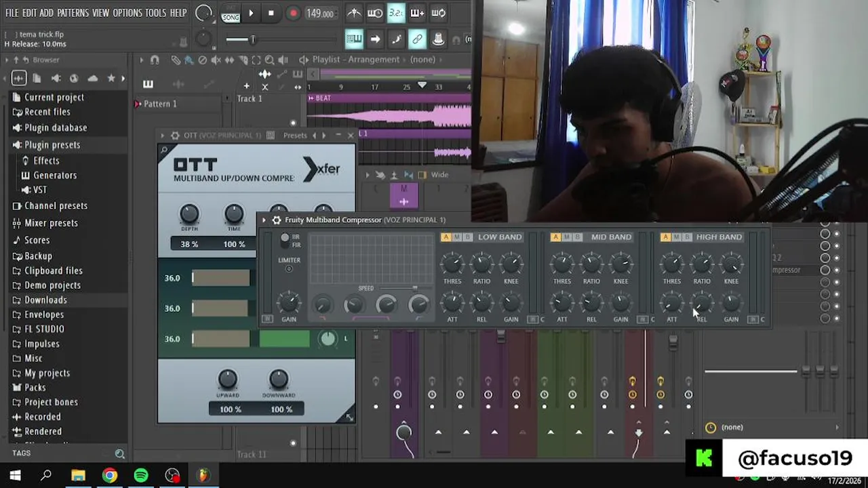Toggle typing keyboard to piano icon
This screenshot has width=868, height=488.
point(354,39)
